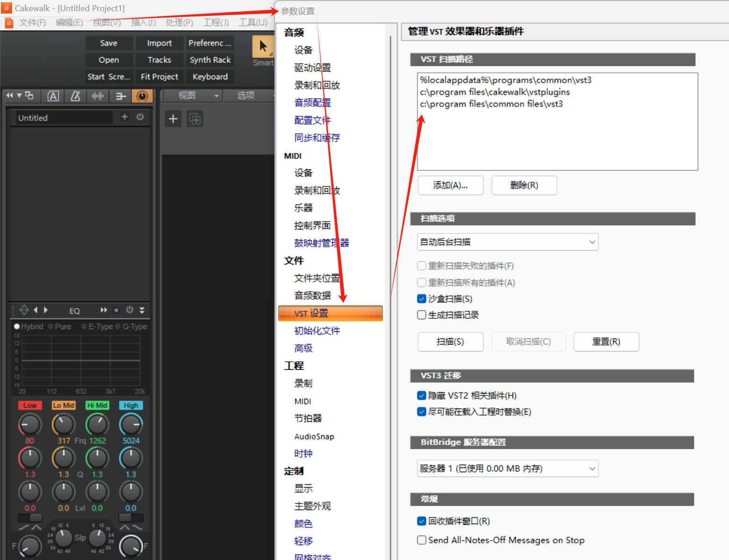Open the BitBridge 服务器 1 dropdown
This screenshot has width=729, height=560.
(x=507, y=468)
